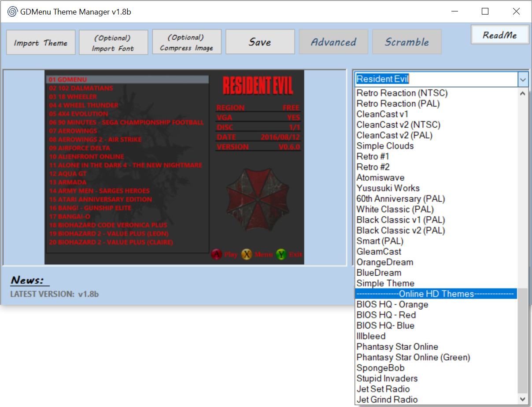Viewport: 532px width, 407px height.
Task: Select Retro Reaction (PAL) theme
Action: pos(436,104)
